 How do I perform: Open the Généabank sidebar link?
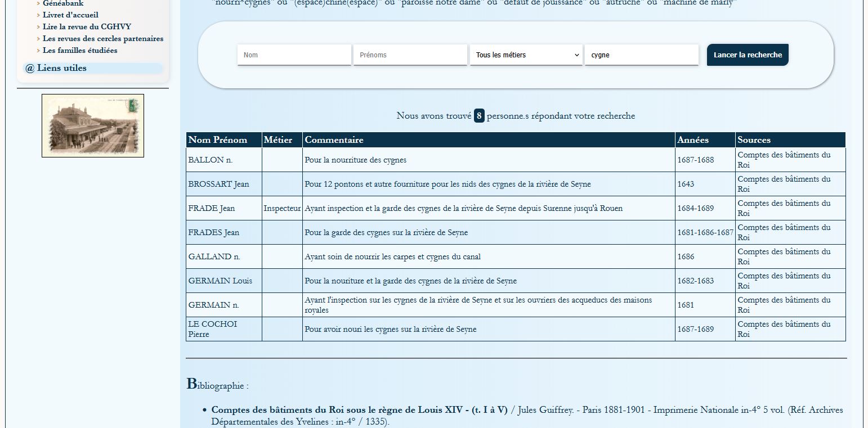click(63, 3)
